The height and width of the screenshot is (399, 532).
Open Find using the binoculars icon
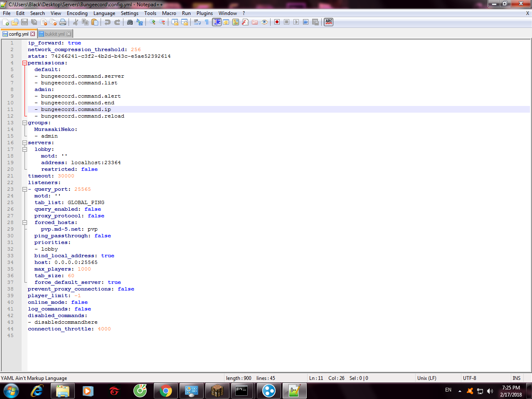point(130,22)
